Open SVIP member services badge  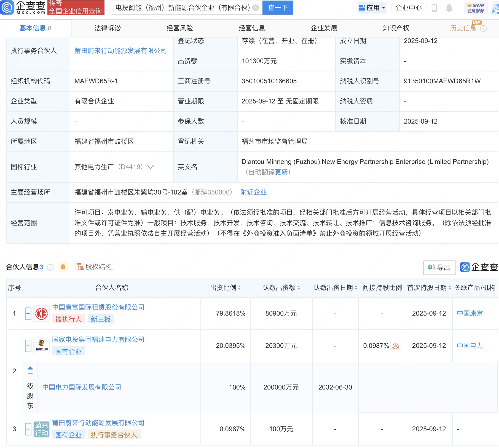[x=476, y=8]
